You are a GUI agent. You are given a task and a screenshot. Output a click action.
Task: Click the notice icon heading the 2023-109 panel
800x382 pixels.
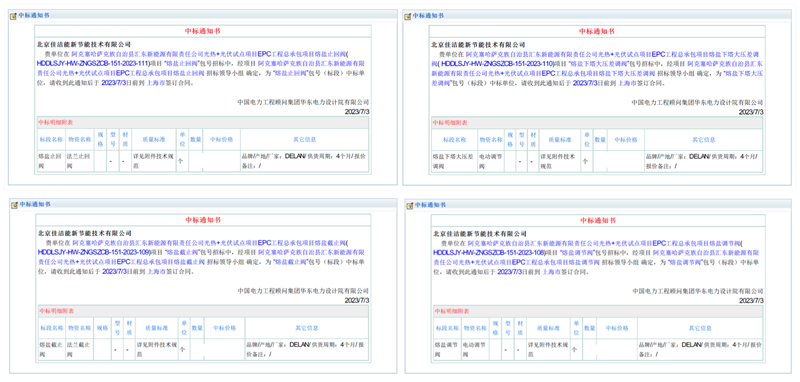(14, 205)
